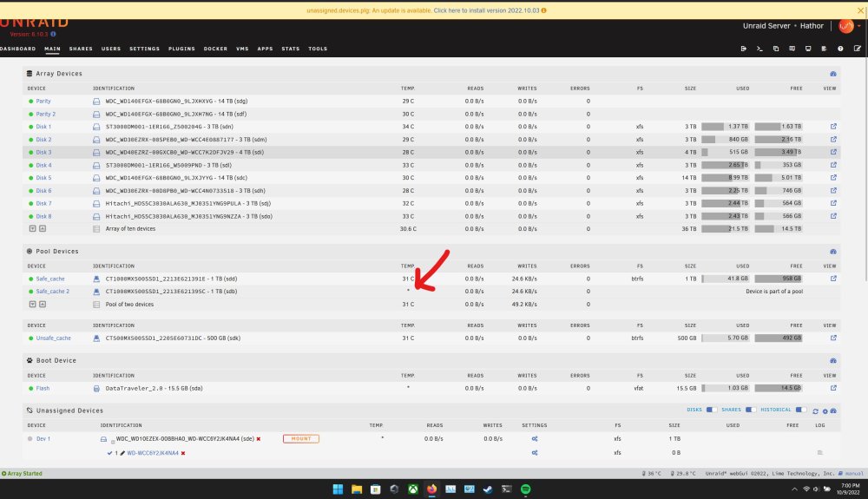Click the green status dot for Disk 3

click(x=31, y=152)
